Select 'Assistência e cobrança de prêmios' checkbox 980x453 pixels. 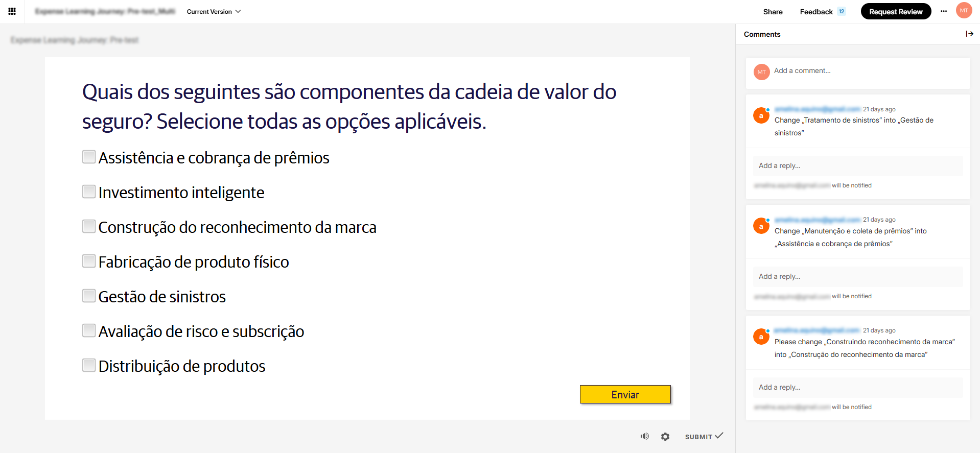[x=89, y=157]
